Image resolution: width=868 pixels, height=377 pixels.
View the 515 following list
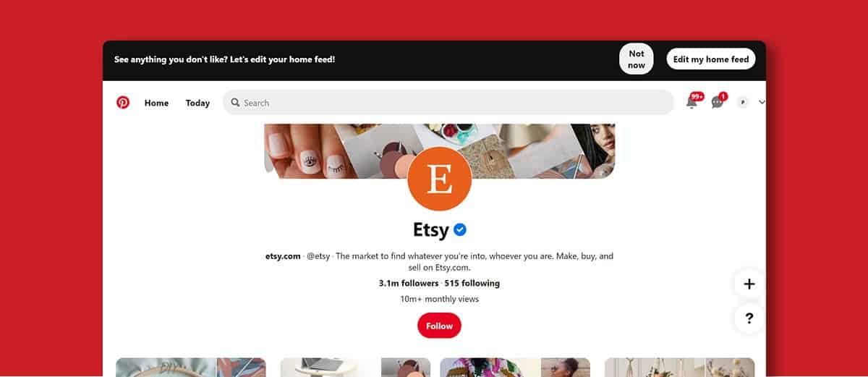[x=472, y=283]
